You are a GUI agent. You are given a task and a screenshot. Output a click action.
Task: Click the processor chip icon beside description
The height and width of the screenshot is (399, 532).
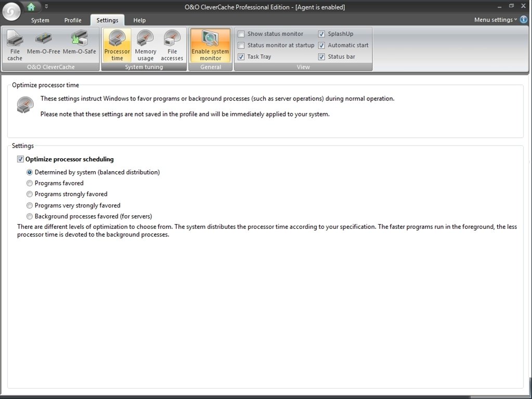[x=25, y=105]
